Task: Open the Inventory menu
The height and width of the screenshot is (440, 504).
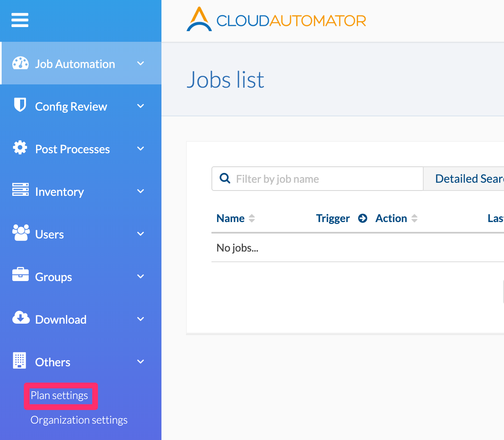Action: coord(81,191)
